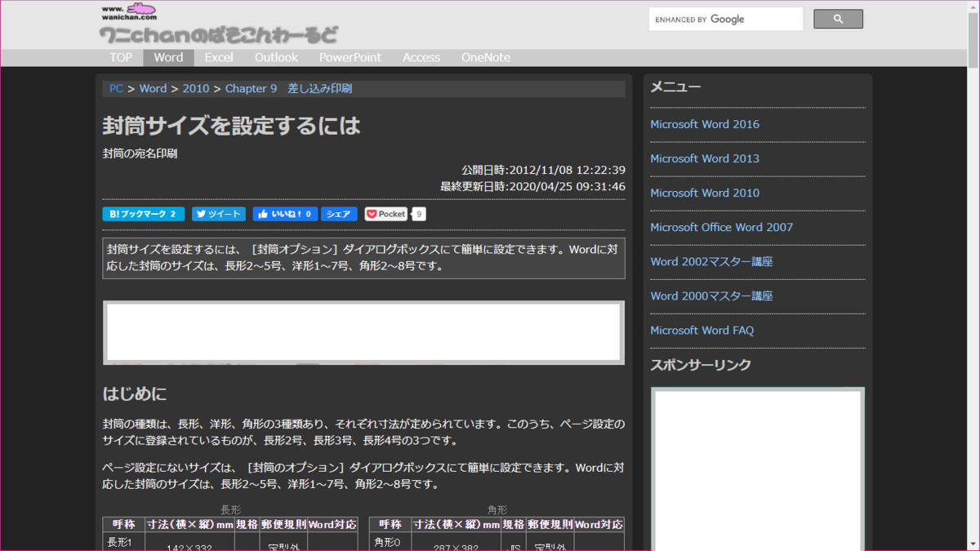Open the OneNote navigation tab
980x551 pixels.
[x=486, y=57]
